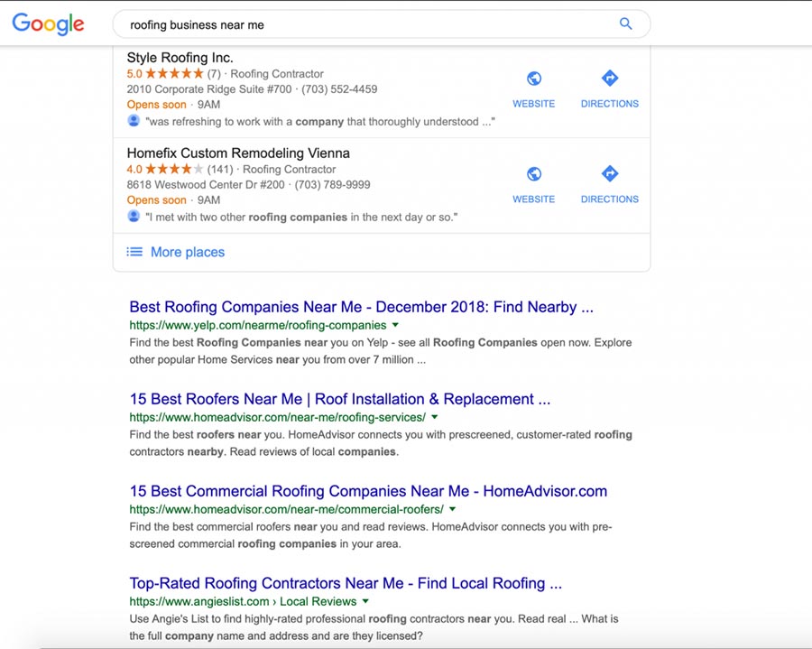The image size is (812, 649).
Task: Open Top-Rated Roofing Contractors Near Me result
Action: (346, 583)
